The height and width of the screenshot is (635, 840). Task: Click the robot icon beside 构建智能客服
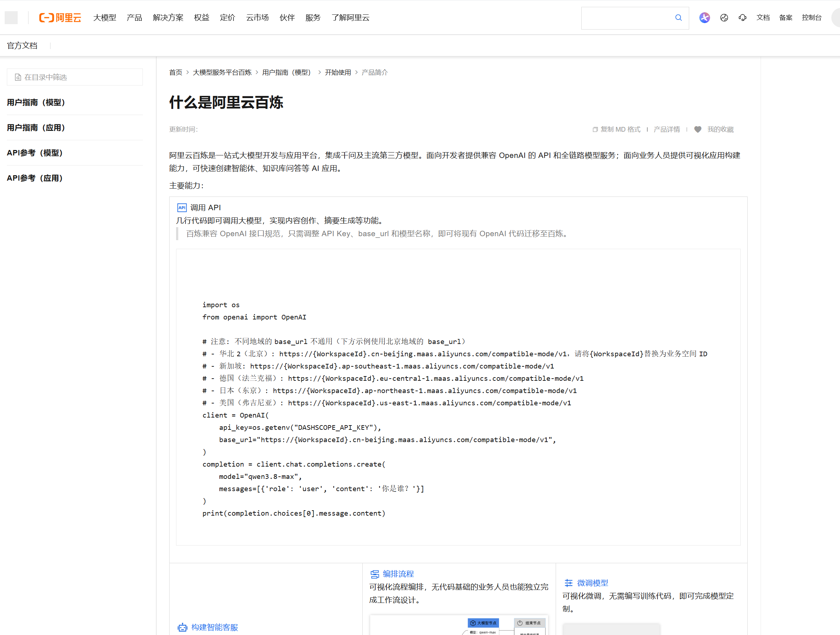pos(182,627)
